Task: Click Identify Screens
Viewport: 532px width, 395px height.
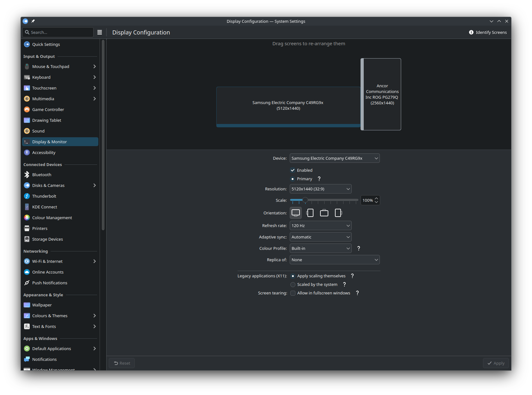Action: [x=487, y=32]
